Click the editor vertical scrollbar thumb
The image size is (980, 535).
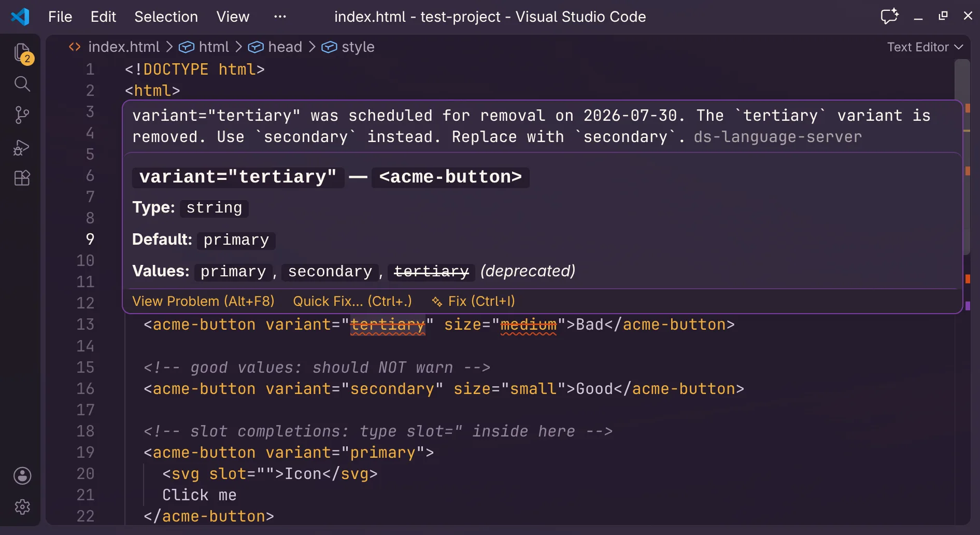pos(962,157)
